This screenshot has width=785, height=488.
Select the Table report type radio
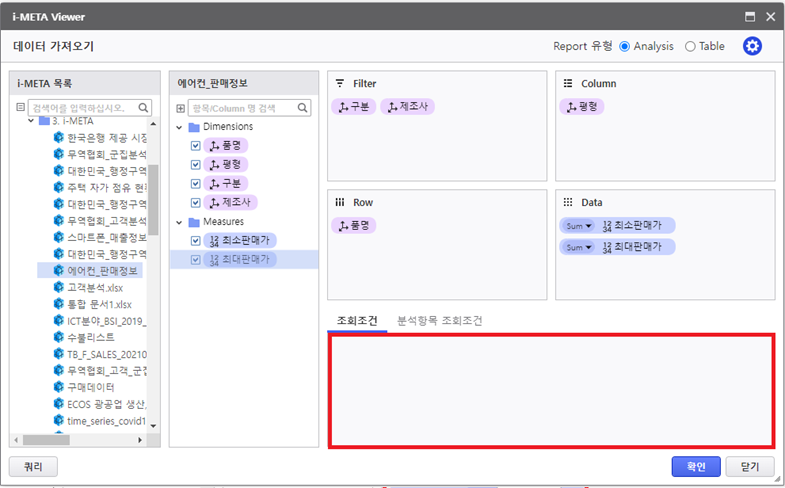(690, 46)
